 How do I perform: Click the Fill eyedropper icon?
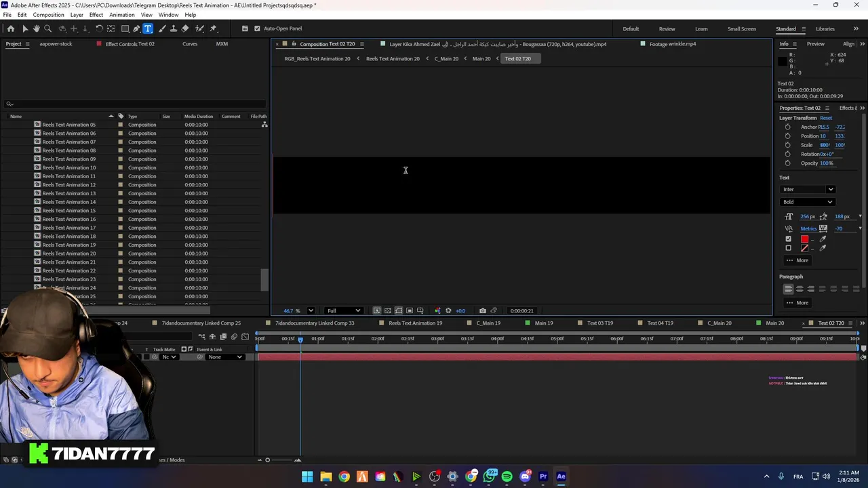pos(823,239)
